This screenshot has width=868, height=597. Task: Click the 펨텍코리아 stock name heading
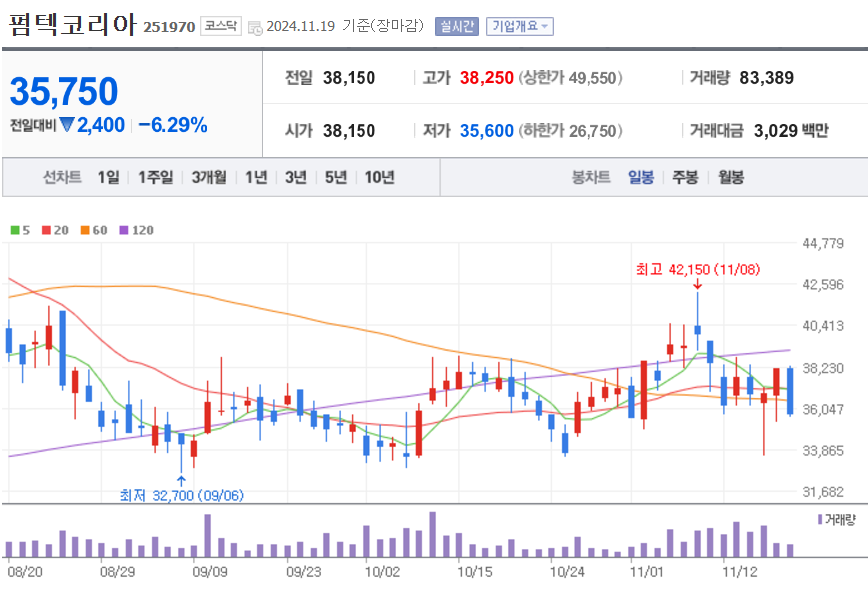72,25
